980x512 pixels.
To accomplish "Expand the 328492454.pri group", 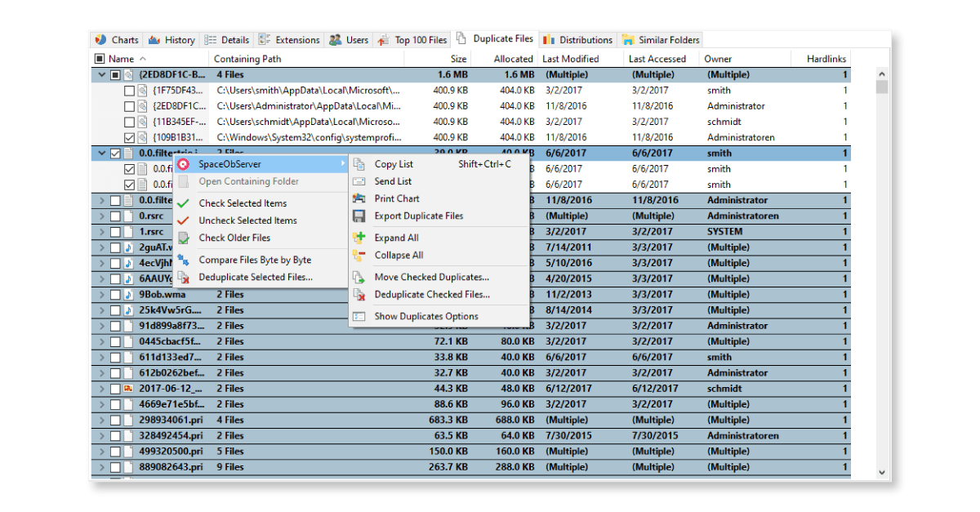I will tap(102, 436).
